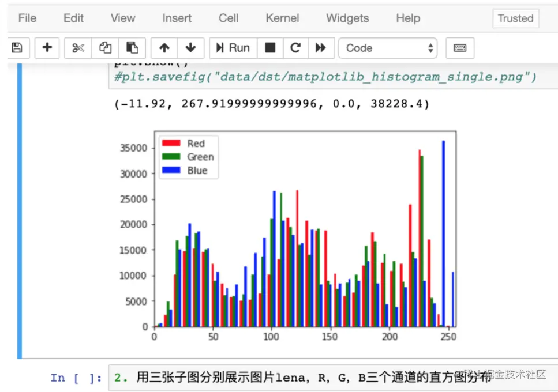Copy the selected cell
558x392 pixels.
coord(104,48)
